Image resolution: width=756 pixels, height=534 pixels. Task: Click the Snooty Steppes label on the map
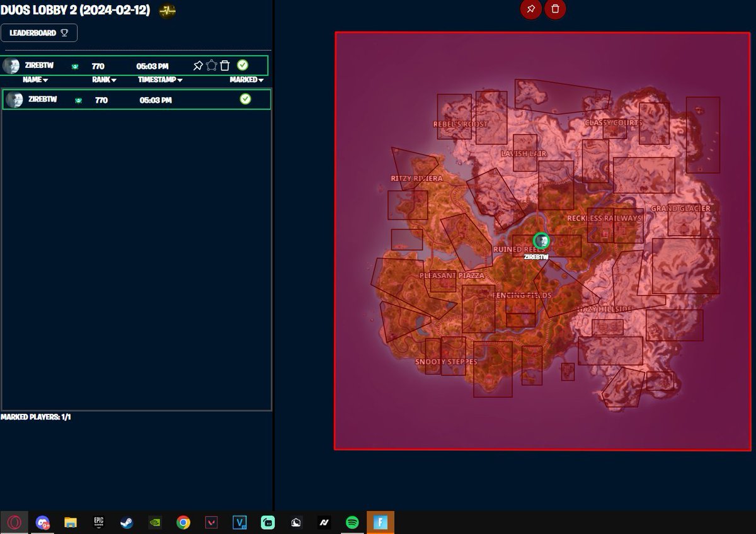click(446, 362)
